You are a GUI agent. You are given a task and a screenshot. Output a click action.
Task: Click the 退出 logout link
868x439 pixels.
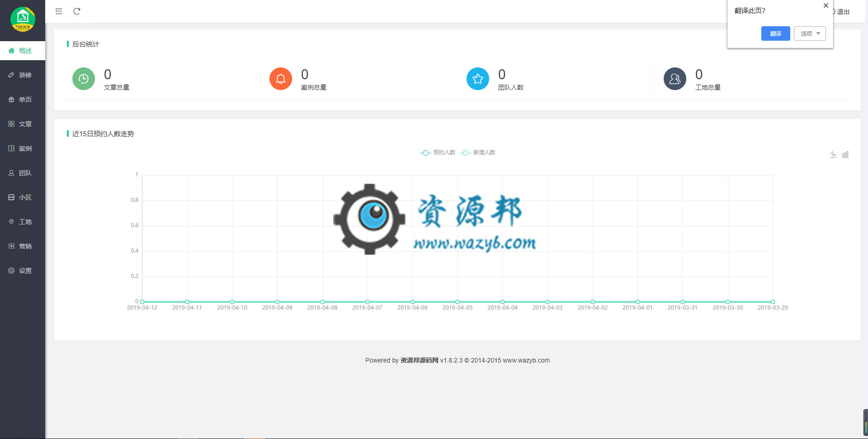tap(842, 12)
